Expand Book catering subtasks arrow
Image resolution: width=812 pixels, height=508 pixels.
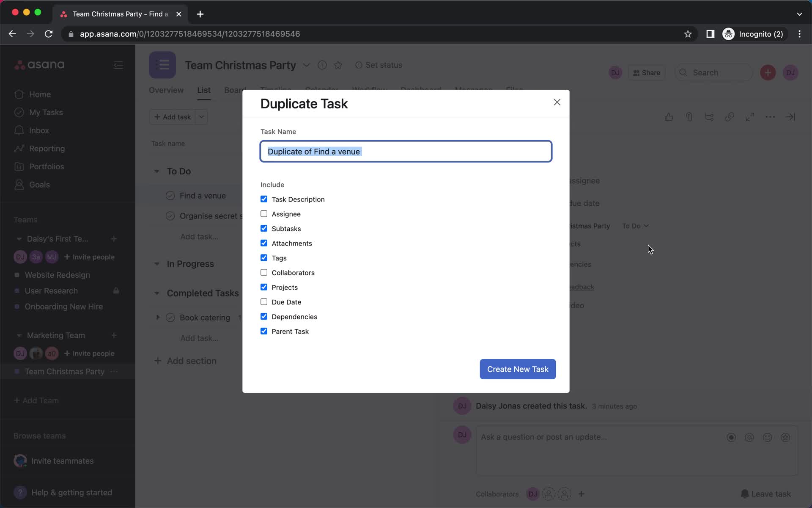point(158,317)
